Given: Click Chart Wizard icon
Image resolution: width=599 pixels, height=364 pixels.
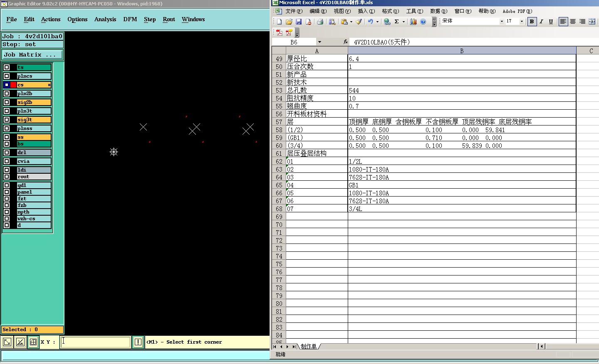Looking at the screenshot, I should (x=413, y=22).
